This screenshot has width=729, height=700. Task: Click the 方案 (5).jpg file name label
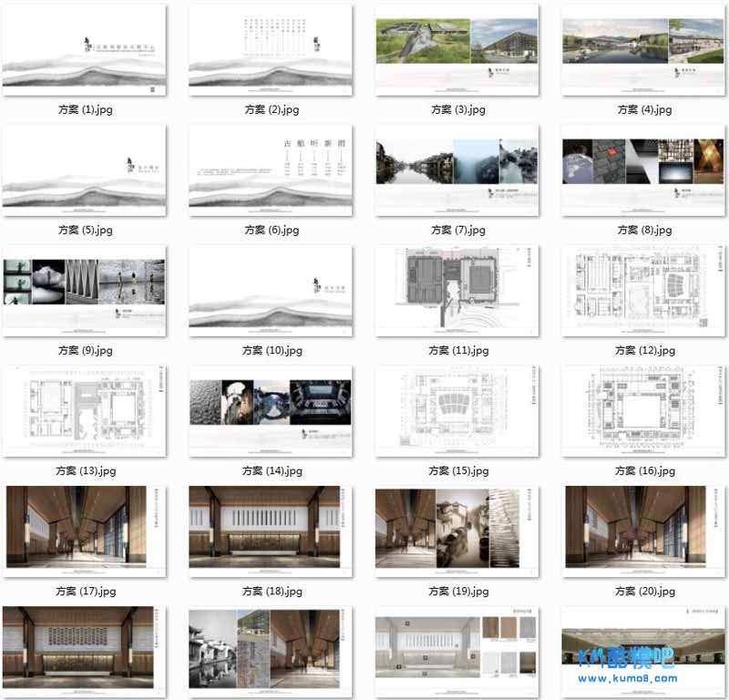point(85,231)
